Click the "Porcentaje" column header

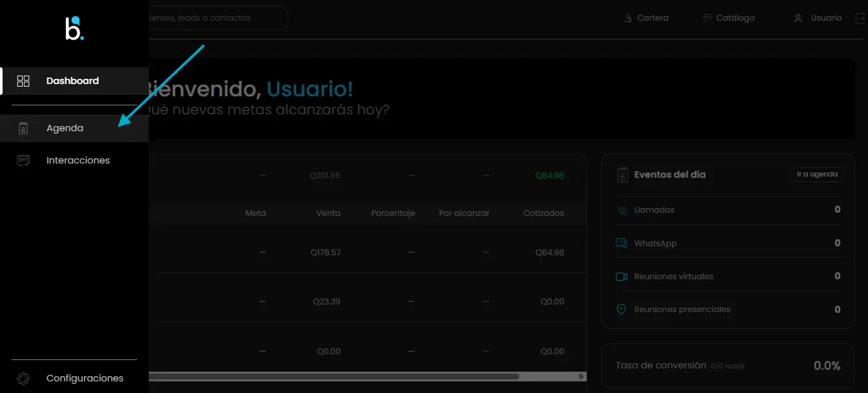point(393,213)
